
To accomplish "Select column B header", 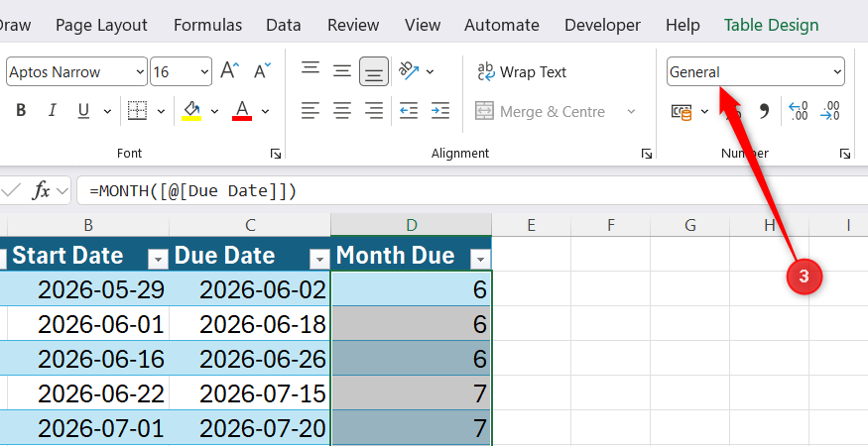I will pyautogui.click(x=88, y=225).
